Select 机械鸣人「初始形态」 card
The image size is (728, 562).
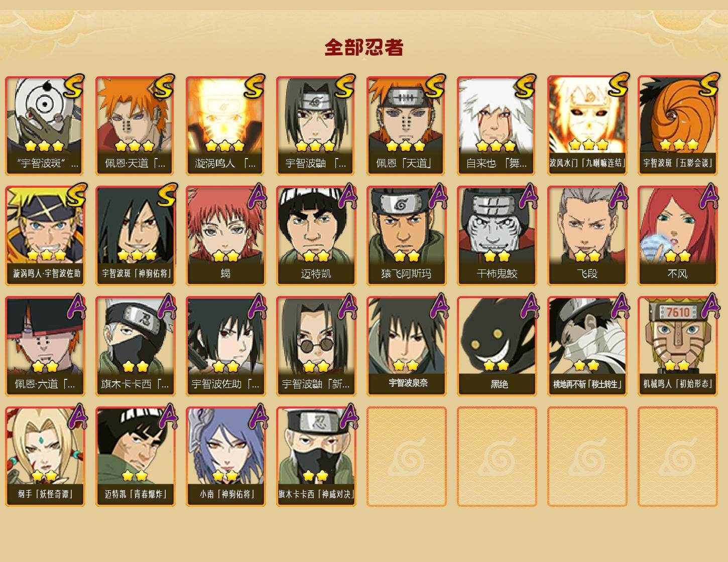pyautogui.click(x=677, y=346)
